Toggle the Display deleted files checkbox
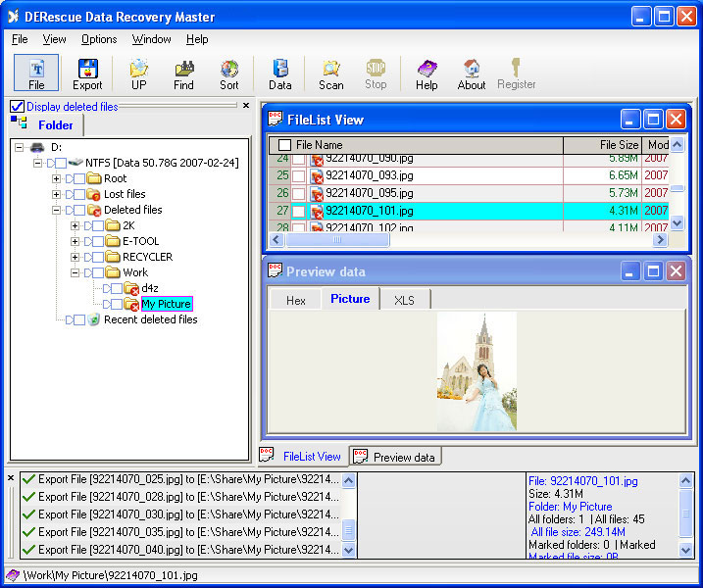 pos(17,107)
